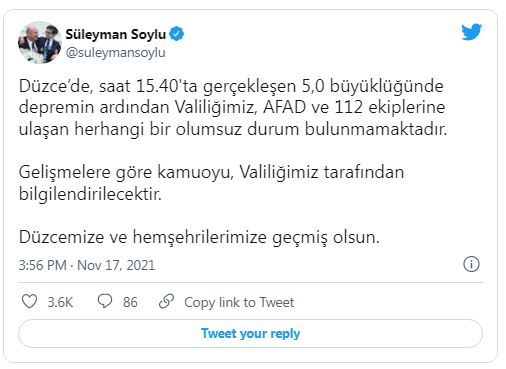The height and width of the screenshot is (369, 506).
Task: Click the chain link icon
Action: click(x=166, y=301)
